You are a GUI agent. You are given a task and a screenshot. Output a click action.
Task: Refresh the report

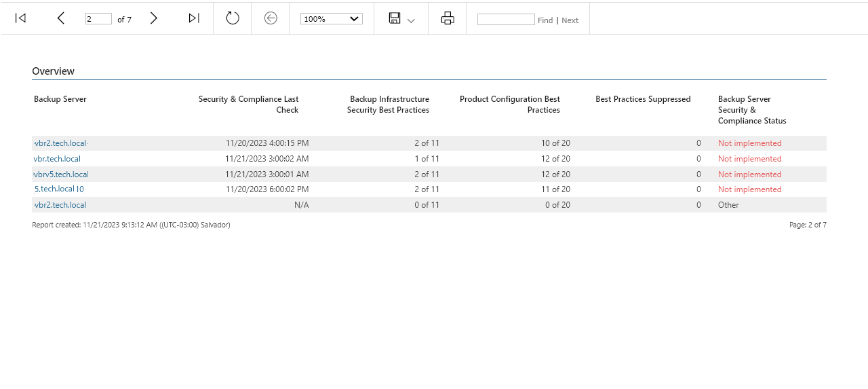[233, 18]
